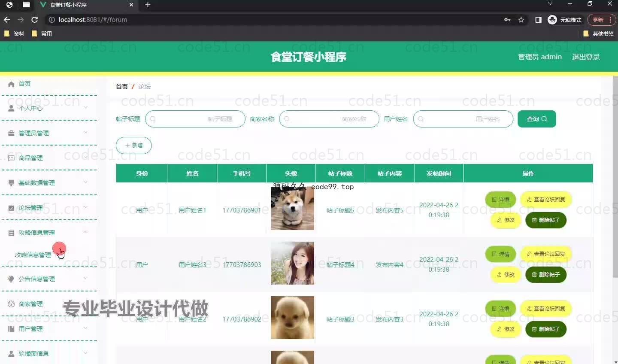Click the 攻略信息管理 document icon
This screenshot has width=618, height=364.
(11, 233)
